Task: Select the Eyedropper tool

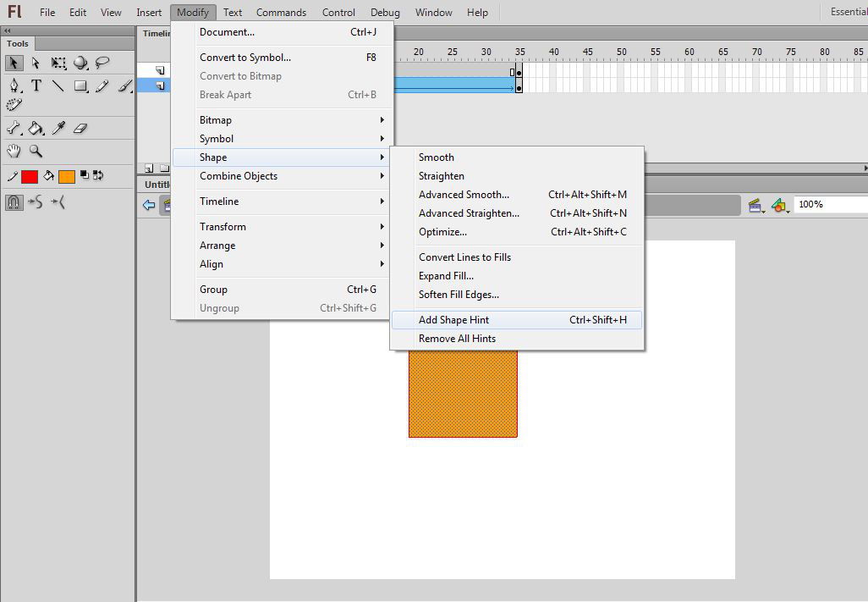Action: pyautogui.click(x=58, y=128)
